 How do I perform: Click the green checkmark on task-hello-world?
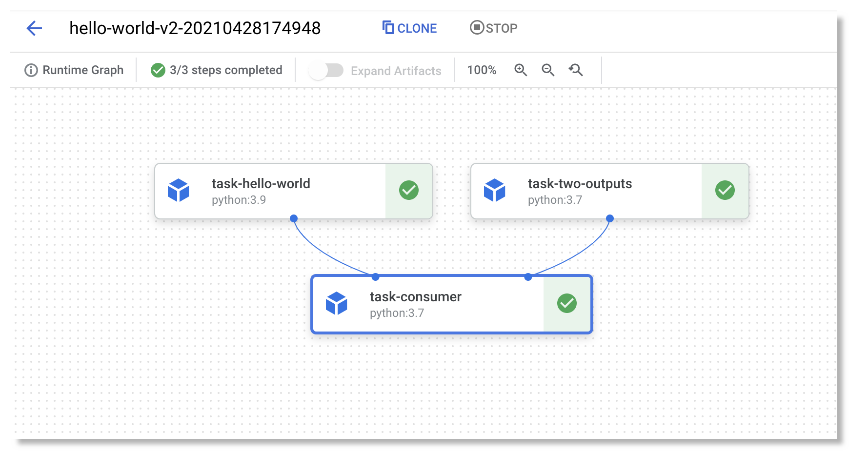(409, 190)
